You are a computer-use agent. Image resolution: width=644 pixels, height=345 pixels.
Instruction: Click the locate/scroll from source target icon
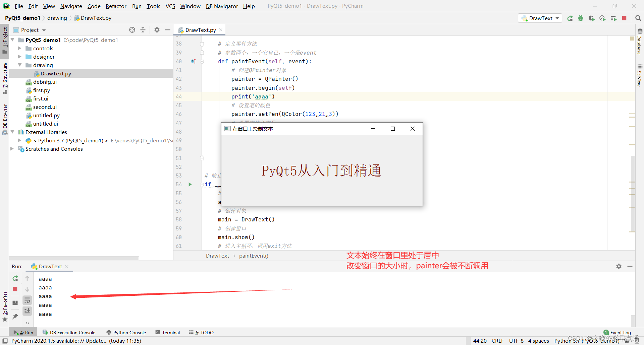point(132,30)
